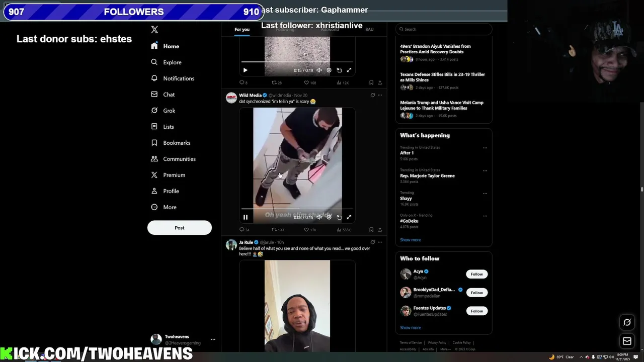Open Texans Defense Stifles Bills story
644x362 pixels.
(443, 81)
